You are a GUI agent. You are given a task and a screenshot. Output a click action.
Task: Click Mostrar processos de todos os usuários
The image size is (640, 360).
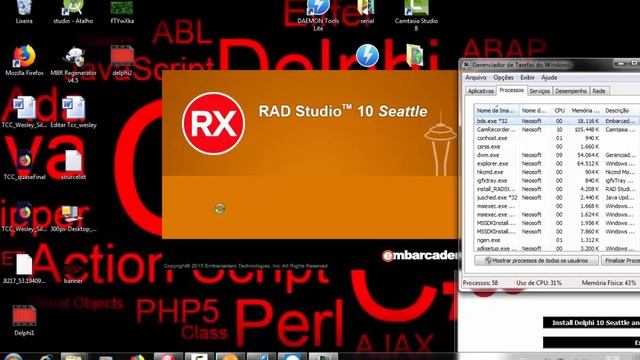point(536,260)
